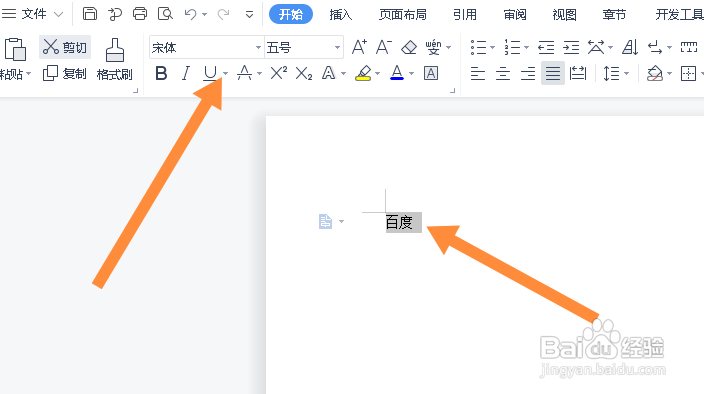This screenshot has height=394, width=704.
Task: Click the Copy (复制) button
Action: pyautogui.click(x=65, y=73)
